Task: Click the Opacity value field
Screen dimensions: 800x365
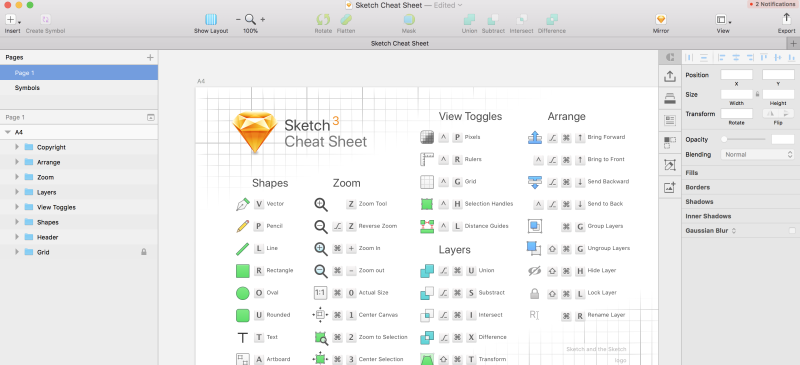Action: [x=783, y=139]
